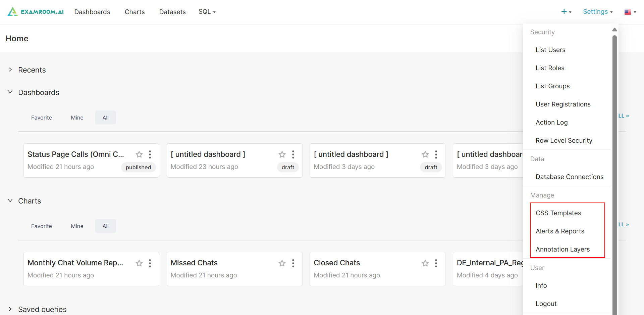Viewport: 644px width, 315px height.
Task: Open more options for Closed Chats chart
Action: click(x=436, y=263)
